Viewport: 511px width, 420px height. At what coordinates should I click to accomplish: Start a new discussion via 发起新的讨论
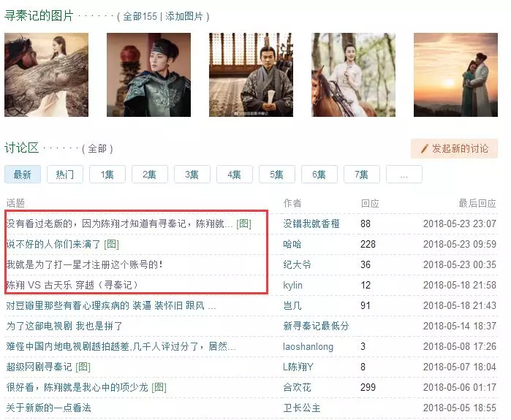click(454, 149)
